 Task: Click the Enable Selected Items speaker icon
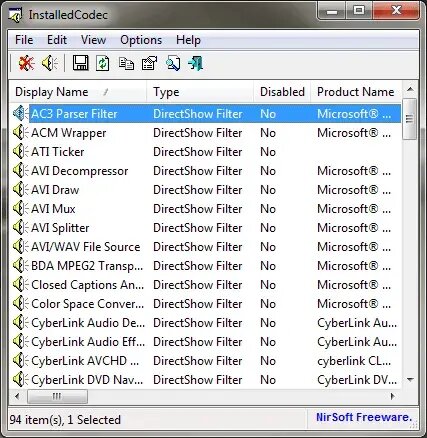[x=50, y=63]
